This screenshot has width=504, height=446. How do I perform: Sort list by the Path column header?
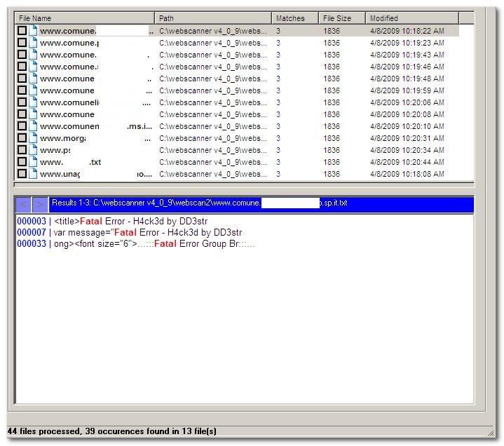pyautogui.click(x=212, y=18)
